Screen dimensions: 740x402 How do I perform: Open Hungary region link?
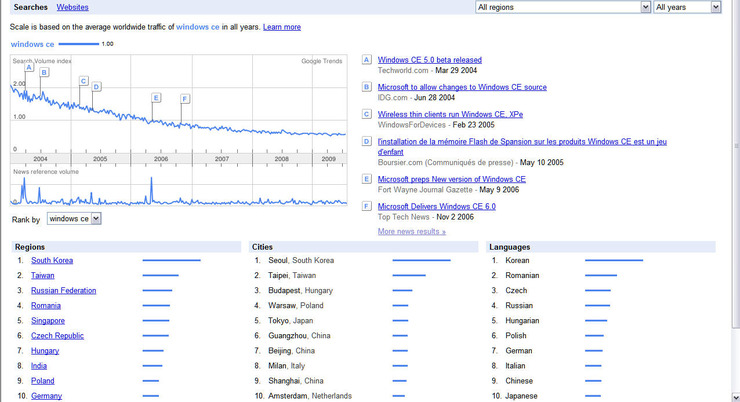(45, 351)
